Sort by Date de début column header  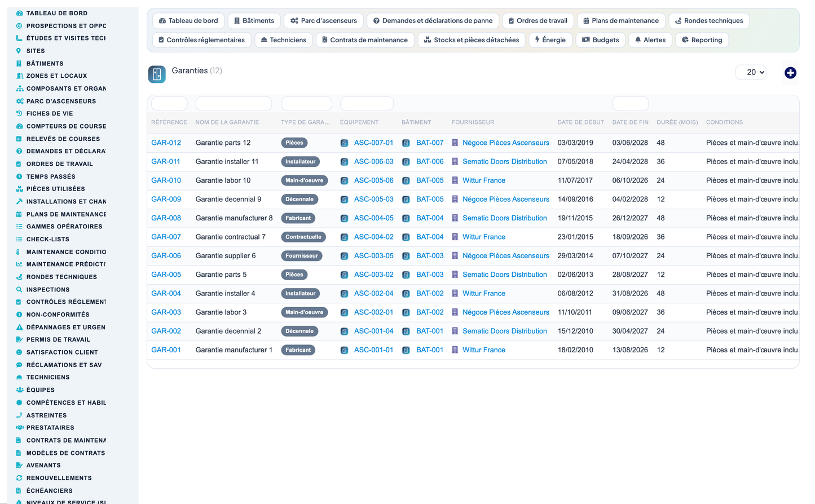tap(581, 122)
